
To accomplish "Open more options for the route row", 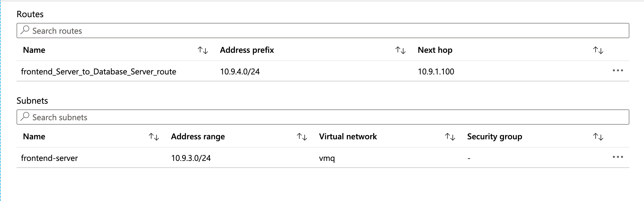I will pos(618,71).
